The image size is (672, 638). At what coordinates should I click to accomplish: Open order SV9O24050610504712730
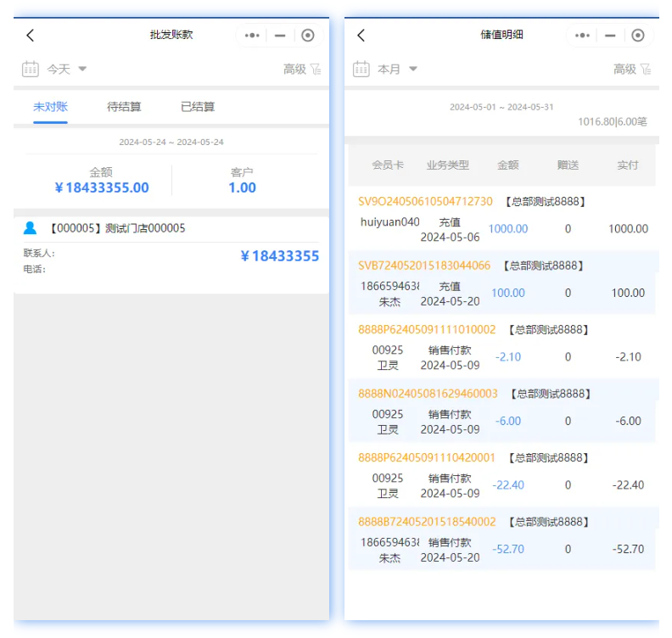pyautogui.click(x=425, y=201)
